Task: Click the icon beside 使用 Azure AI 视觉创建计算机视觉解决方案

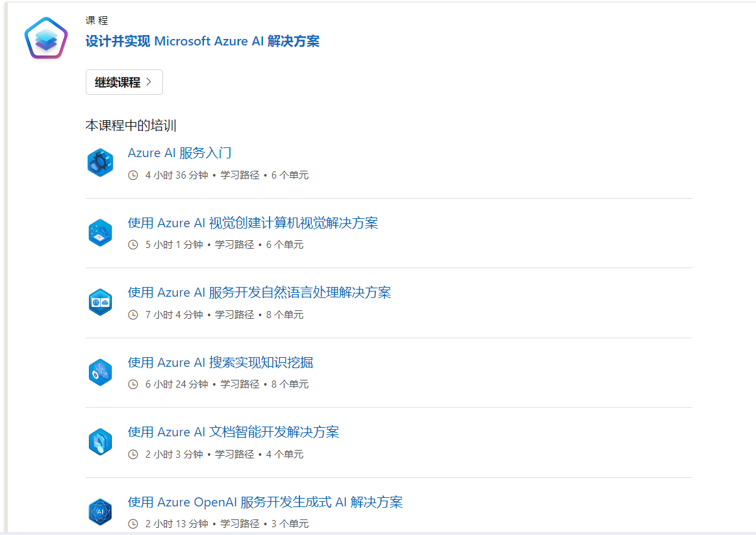Action: 100,233
